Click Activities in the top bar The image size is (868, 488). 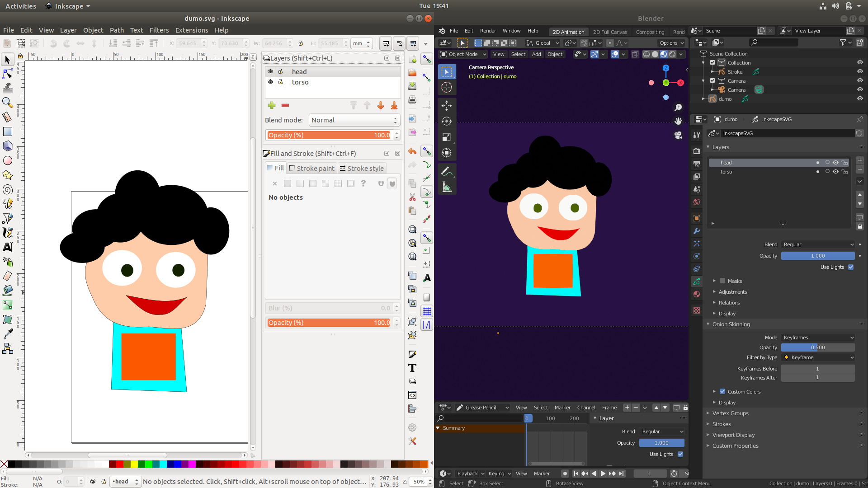pyautogui.click(x=21, y=6)
